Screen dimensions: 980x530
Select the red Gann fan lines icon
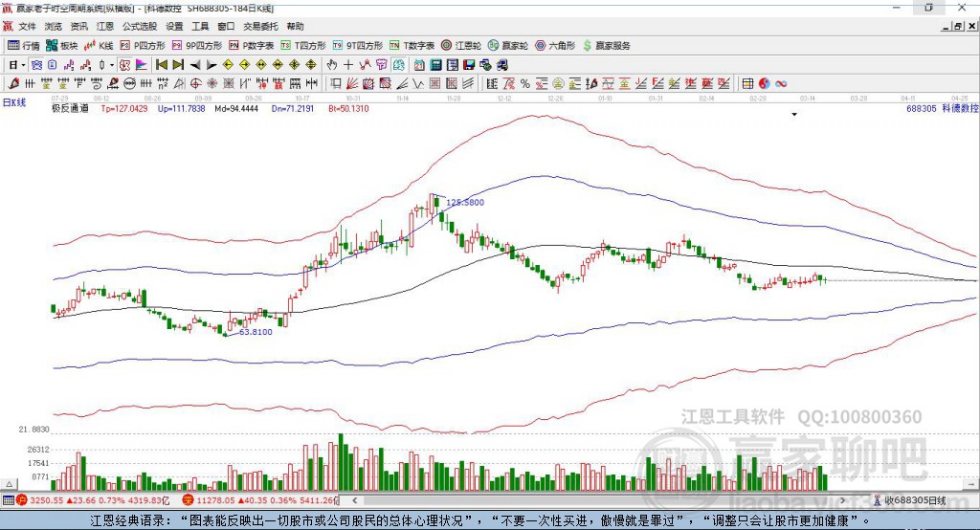pyautogui.click(x=352, y=84)
